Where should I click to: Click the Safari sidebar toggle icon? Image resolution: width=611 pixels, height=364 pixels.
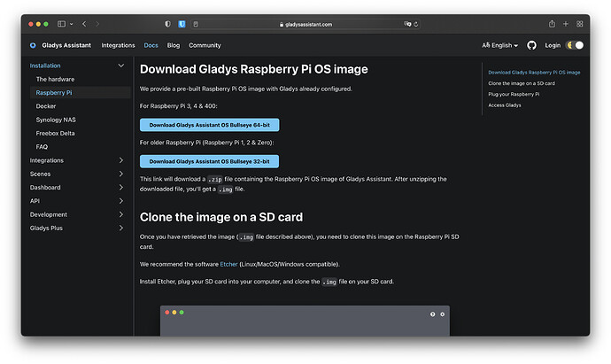[61, 24]
